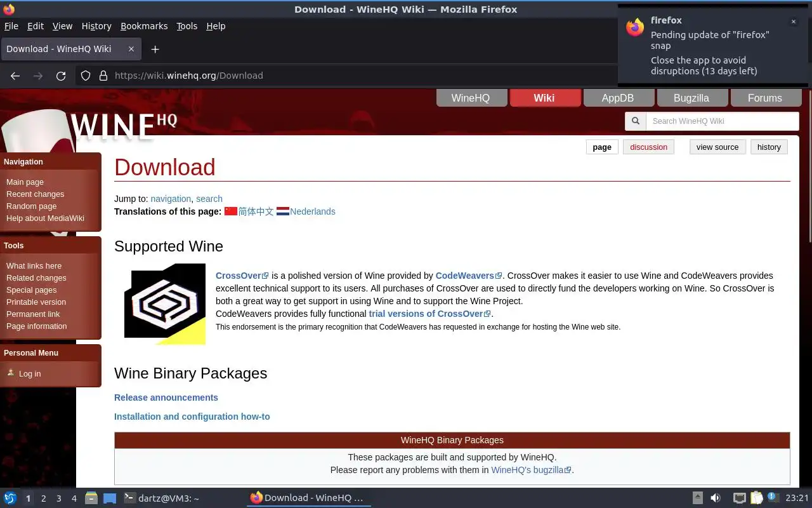
Task: Click the 23:21 clock
Action: click(797, 498)
